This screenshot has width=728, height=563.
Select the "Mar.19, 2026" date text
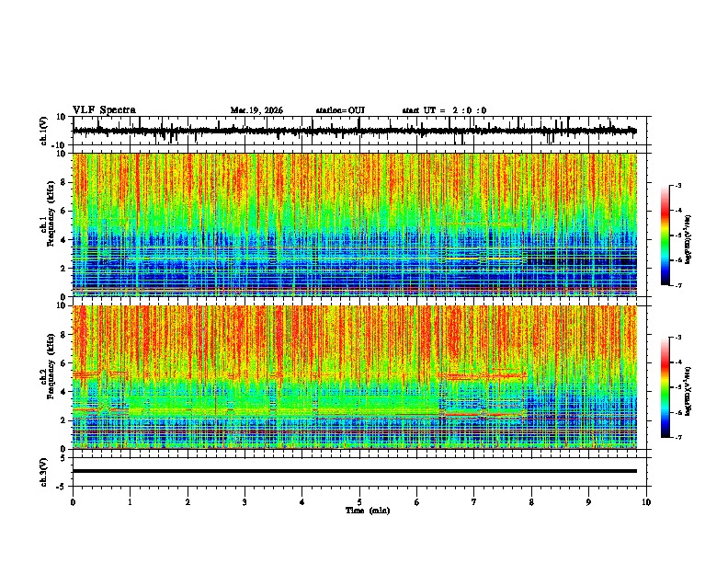click(256, 110)
